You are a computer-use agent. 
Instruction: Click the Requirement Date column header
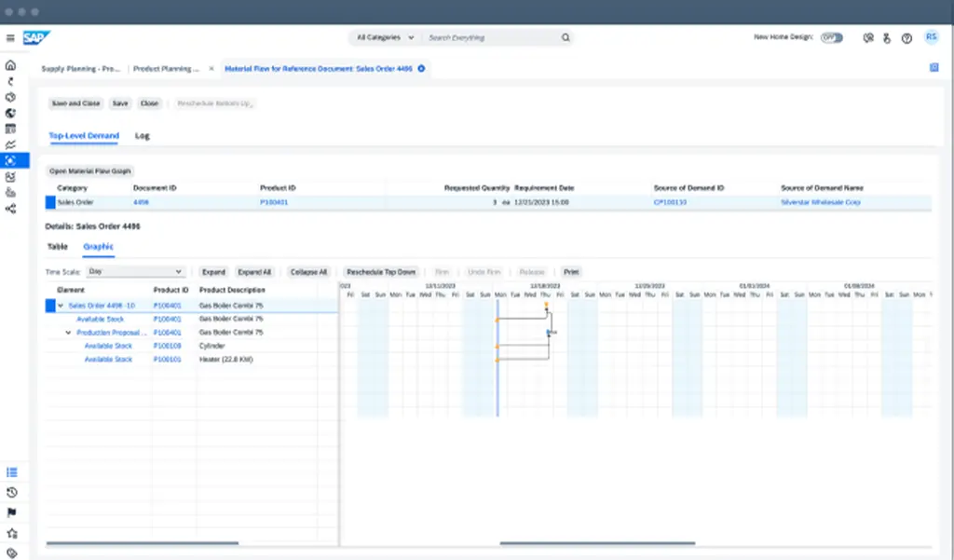(544, 188)
